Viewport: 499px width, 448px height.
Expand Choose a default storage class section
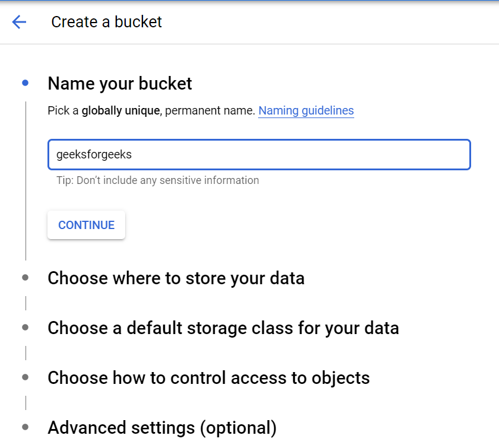coord(223,328)
